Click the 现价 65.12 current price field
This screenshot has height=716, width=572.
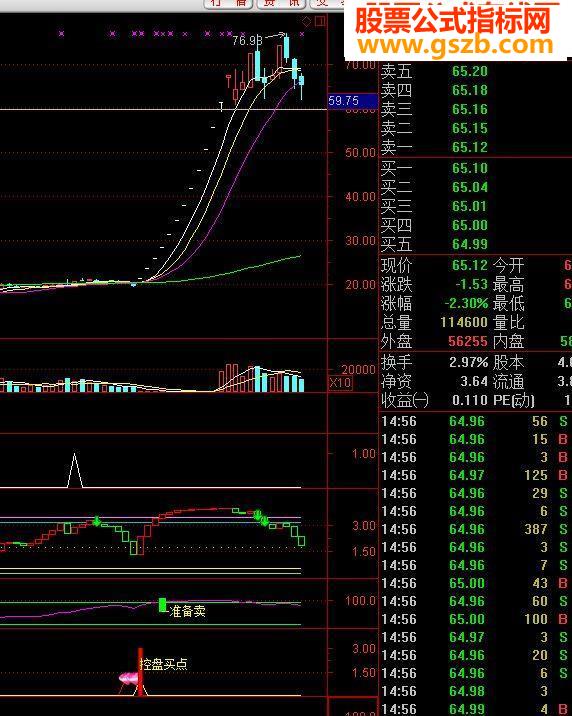point(435,265)
